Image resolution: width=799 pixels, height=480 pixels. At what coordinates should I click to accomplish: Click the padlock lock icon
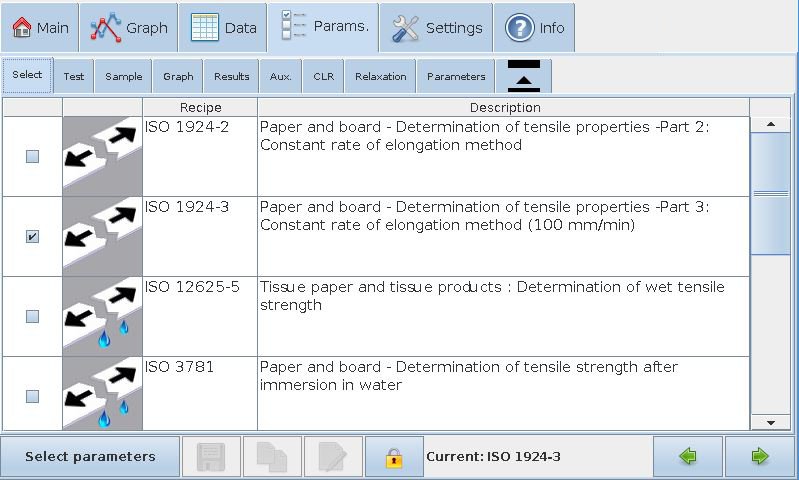394,456
